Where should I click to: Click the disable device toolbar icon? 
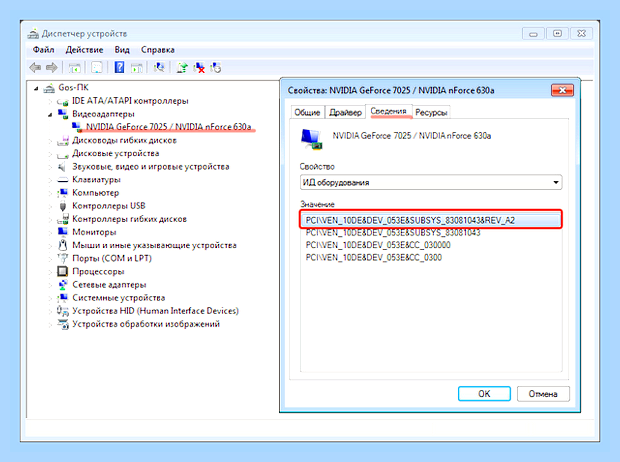pos(215,68)
